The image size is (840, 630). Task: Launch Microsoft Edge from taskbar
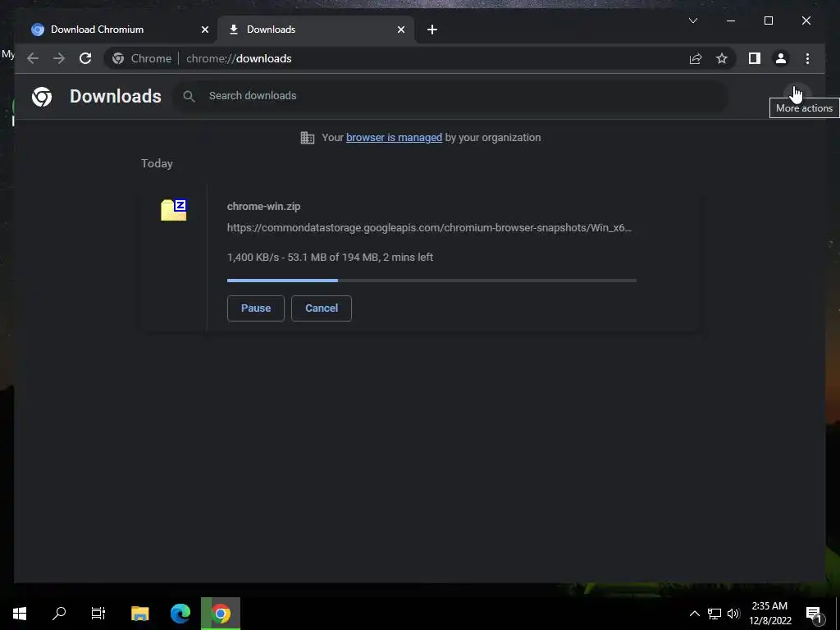point(180,613)
